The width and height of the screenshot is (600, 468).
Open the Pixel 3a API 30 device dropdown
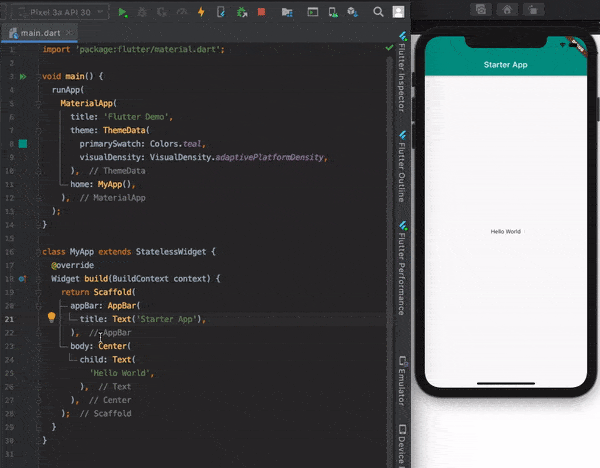60,12
